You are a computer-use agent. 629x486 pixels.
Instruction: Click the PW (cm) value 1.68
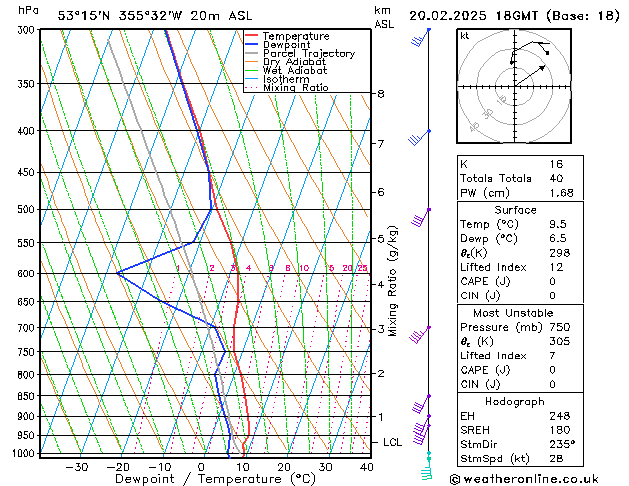point(561,193)
